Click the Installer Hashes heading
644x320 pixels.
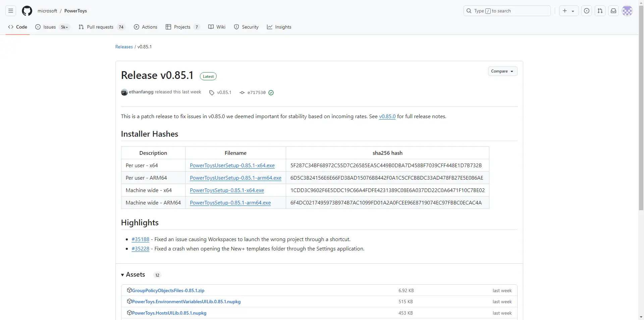click(150, 134)
